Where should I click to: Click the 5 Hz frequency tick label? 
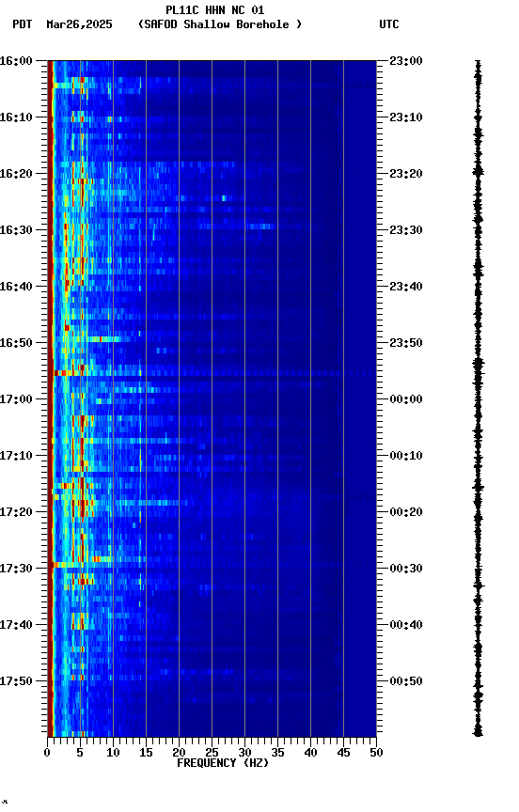(80, 753)
